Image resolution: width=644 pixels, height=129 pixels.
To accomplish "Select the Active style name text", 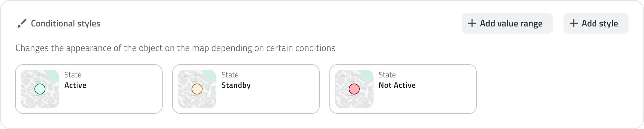I will click(75, 85).
